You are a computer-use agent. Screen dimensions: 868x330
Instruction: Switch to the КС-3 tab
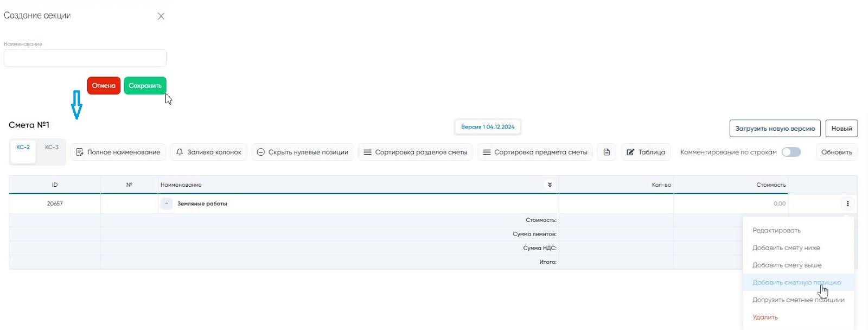52,148
